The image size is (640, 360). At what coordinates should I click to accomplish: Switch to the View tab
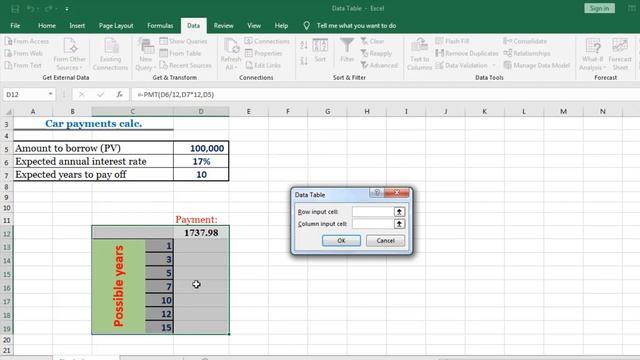click(x=254, y=25)
